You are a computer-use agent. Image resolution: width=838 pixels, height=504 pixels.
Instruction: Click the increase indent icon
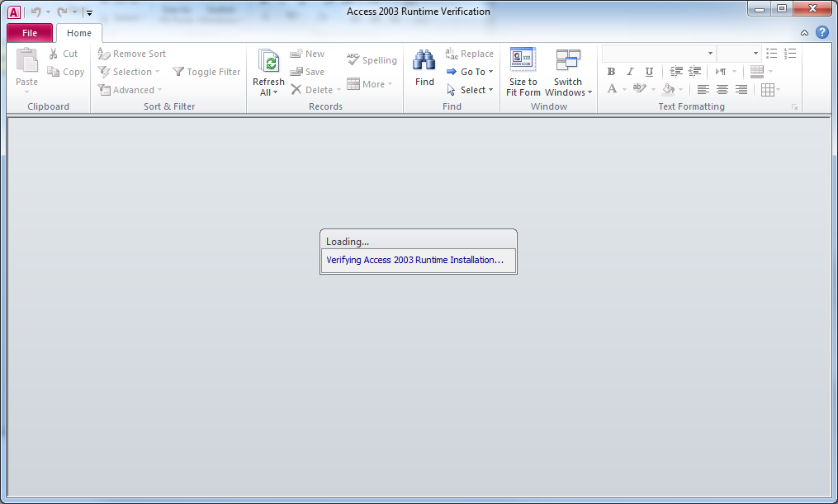(x=676, y=72)
